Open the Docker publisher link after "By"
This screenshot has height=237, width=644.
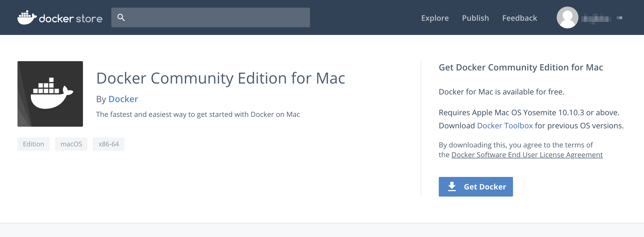pos(123,99)
